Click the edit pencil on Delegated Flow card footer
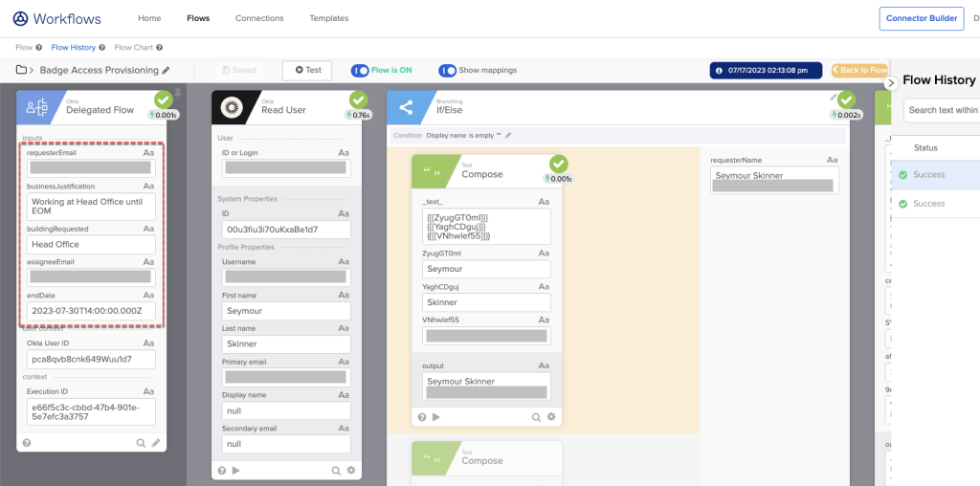Image resolution: width=980 pixels, height=486 pixels. click(x=156, y=443)
